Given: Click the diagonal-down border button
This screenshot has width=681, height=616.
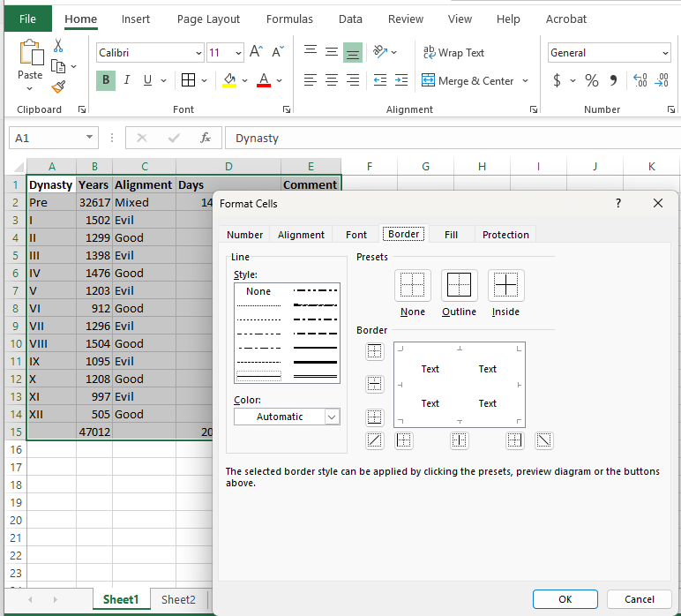Looking at the screenshot, I should pos(543,439).
